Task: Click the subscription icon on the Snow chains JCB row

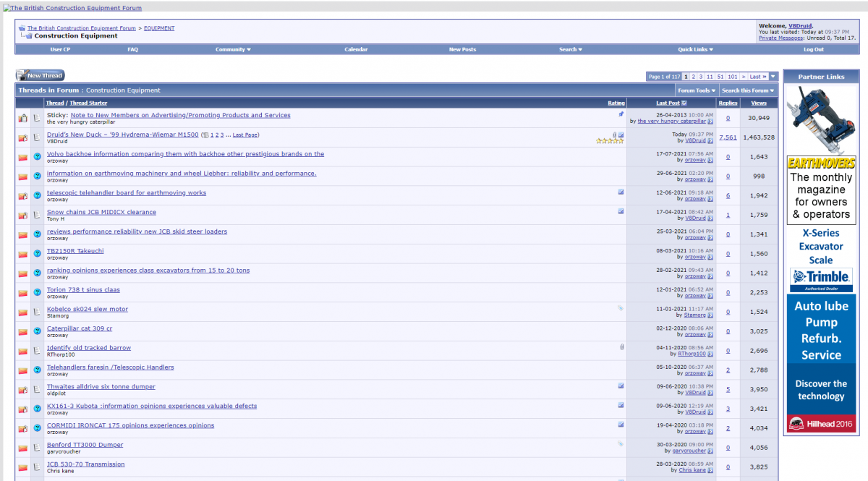Action: coord(621,211)
